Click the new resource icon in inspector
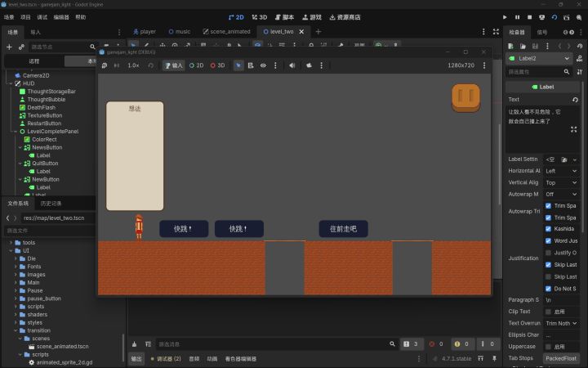This screenshot has width=588, height=368. [x=510, y=46]
